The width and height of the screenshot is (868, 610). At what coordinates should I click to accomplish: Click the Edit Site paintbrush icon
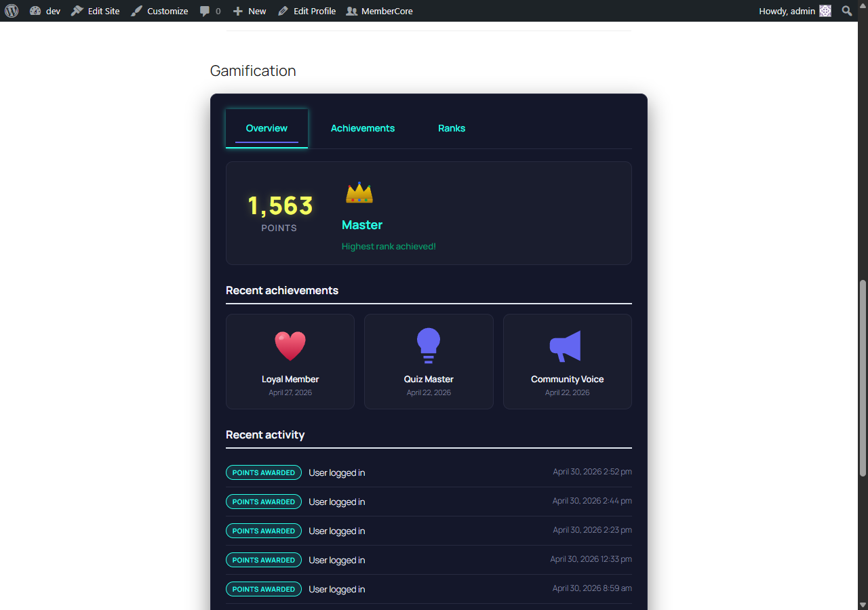(x=77, y=11)
